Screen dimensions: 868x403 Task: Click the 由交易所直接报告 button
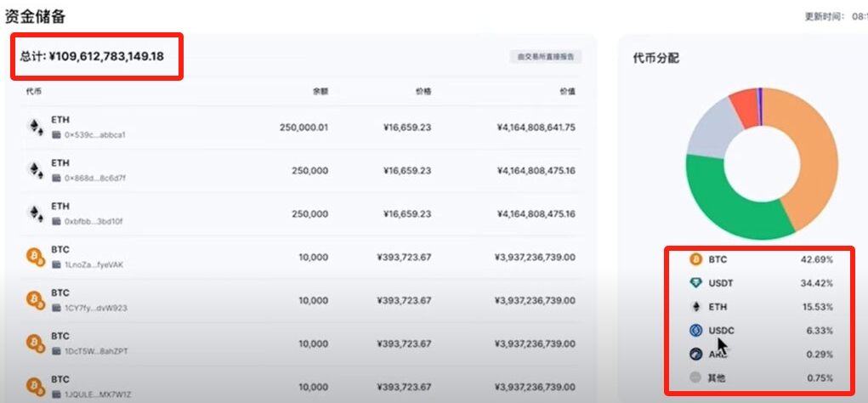click(545, 57)
